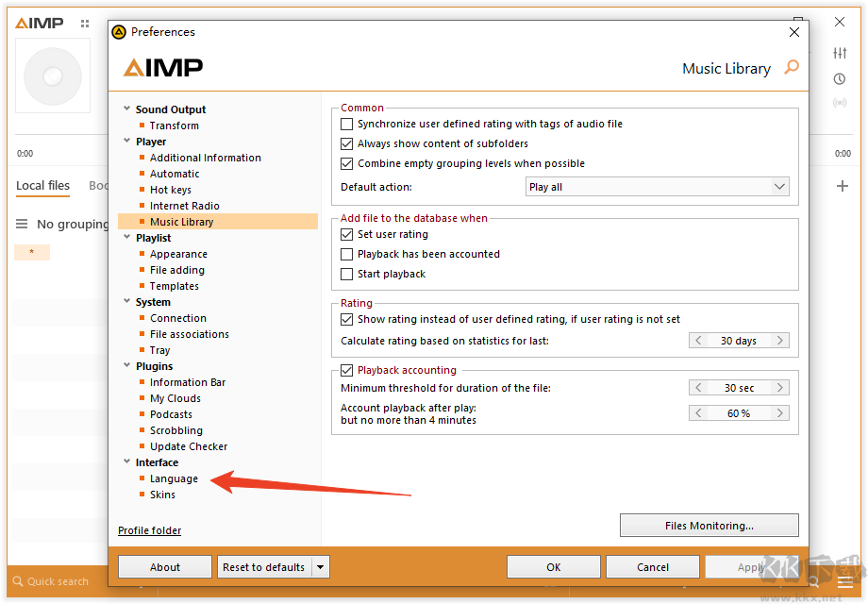Select Automatic under Player

pos(175,174)
